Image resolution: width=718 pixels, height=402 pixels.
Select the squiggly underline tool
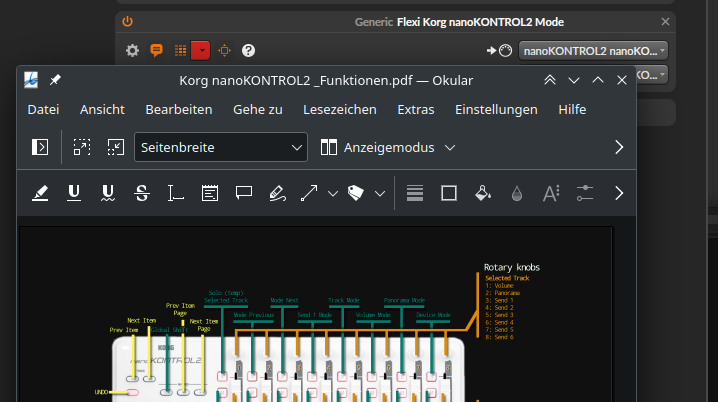coord(108,193)
